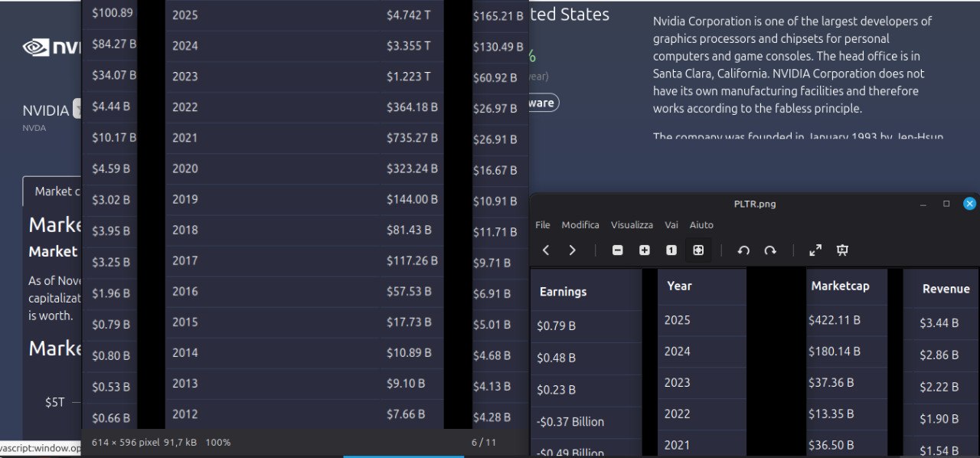Select $180.14 B marketcap in PLTR table
980x458 pixels.
point(835,352)
